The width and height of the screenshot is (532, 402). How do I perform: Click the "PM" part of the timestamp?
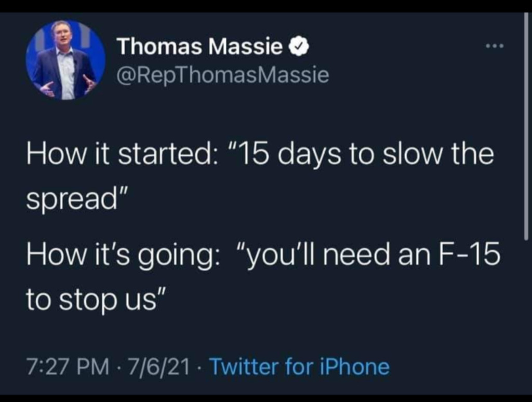(x=94, y=367)
